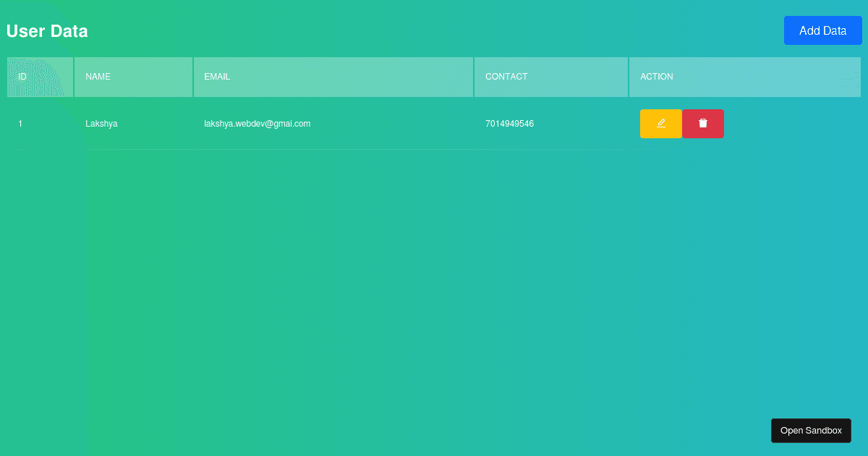Click the CONTACT column header

(506, 77)
